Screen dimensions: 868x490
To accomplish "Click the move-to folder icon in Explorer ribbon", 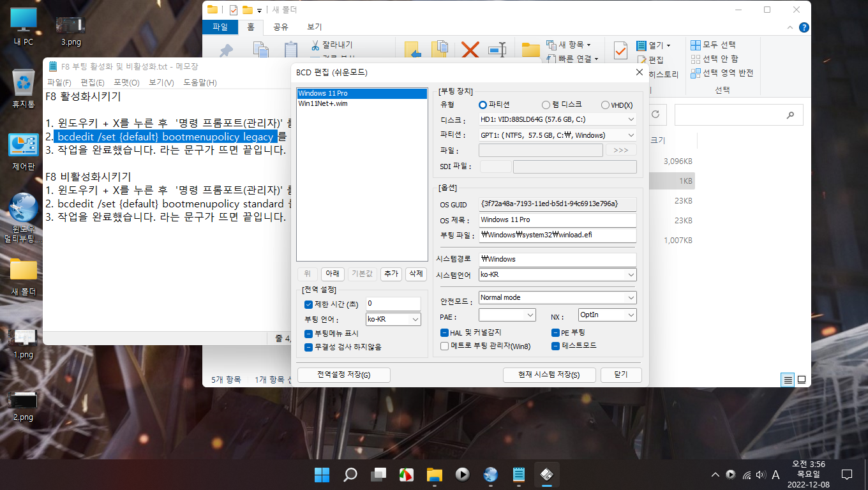I will coord(412,50).
